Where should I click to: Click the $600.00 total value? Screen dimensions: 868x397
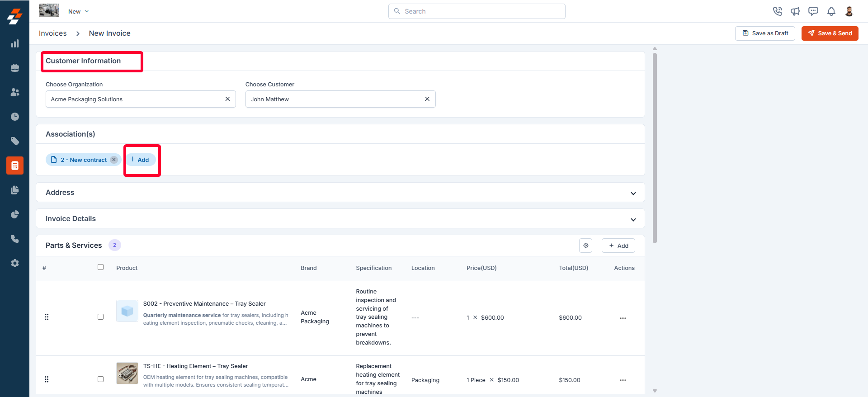pos(571,318)
